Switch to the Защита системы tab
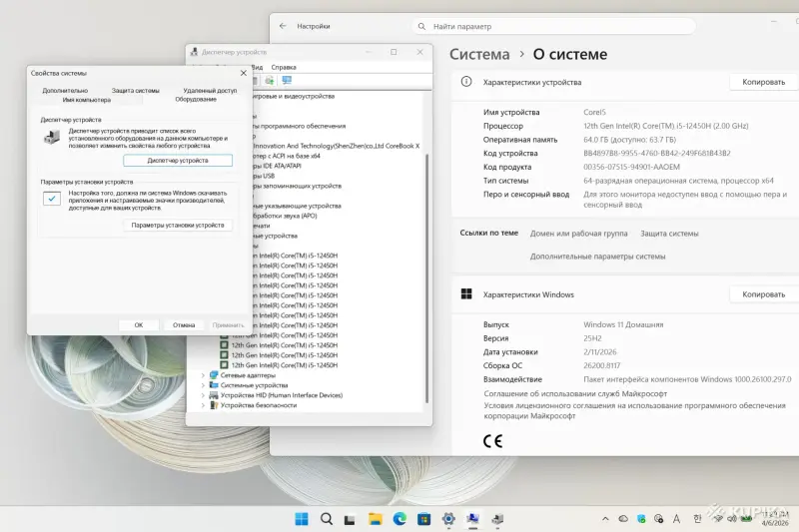This screenshot has height=532, width=799. 136,90
